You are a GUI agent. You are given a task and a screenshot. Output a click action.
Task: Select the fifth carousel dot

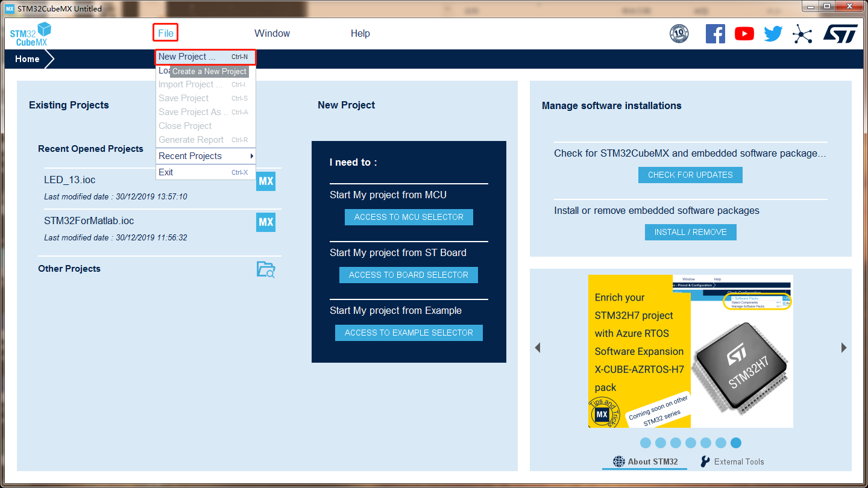pos(706,443)
